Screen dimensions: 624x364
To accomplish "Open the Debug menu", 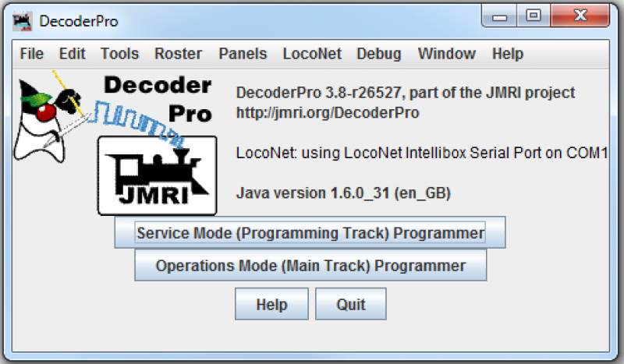I will tap(379, 54).
